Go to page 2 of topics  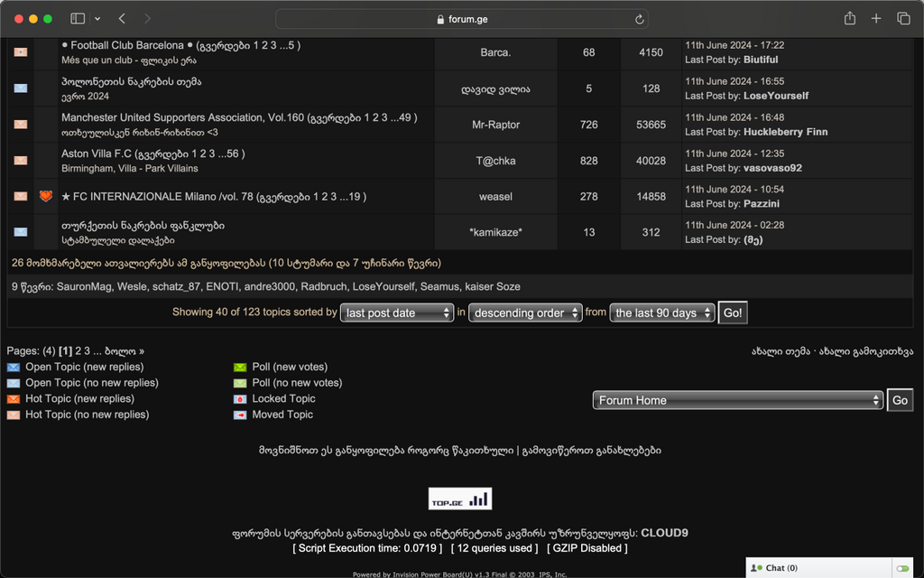[x=78, y=350]
